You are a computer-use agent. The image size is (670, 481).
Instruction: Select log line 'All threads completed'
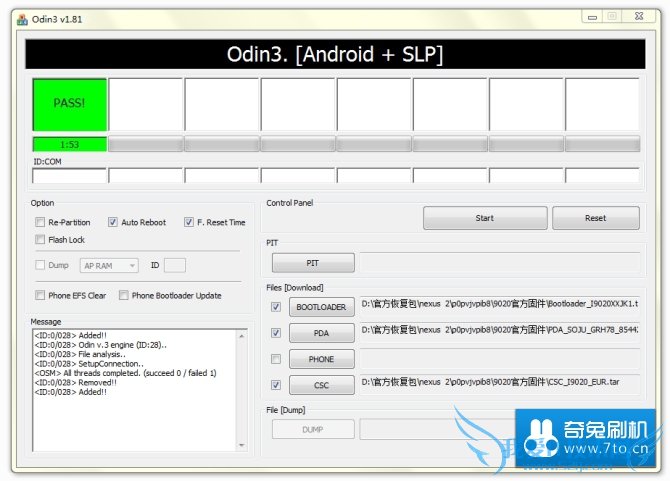[x=125, y=373]
